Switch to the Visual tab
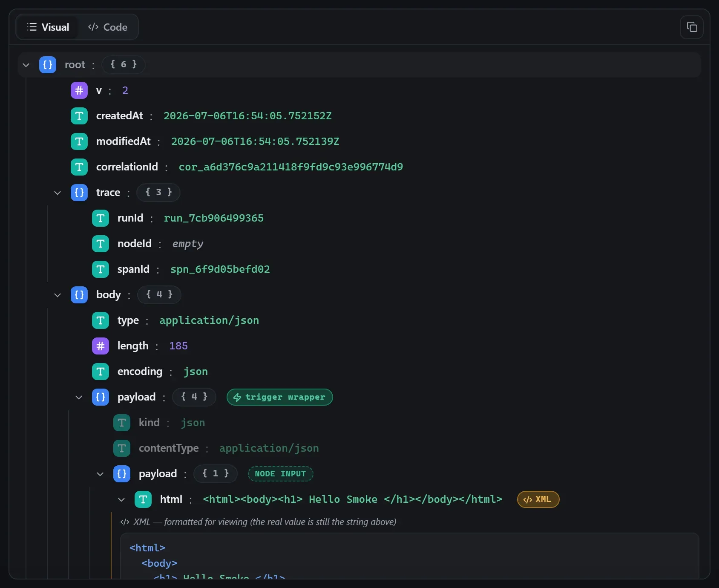 pos(48,27)
